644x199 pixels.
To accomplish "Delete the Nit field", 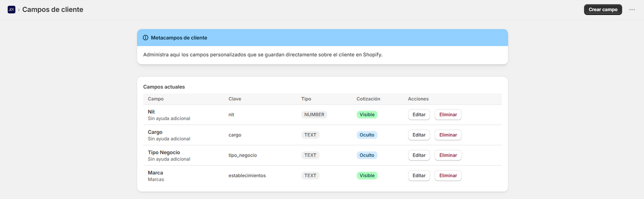I will tap(448, 115).
